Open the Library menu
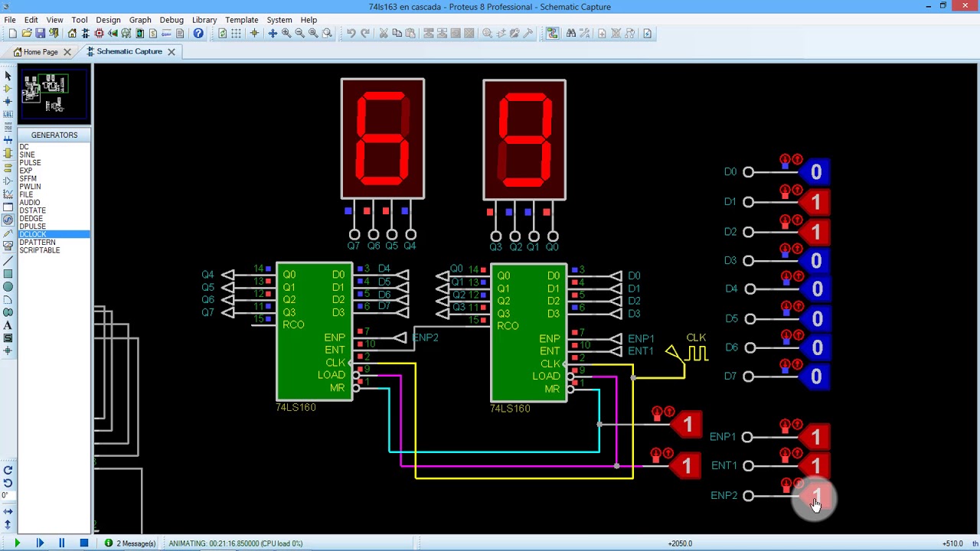The image size is (980, 551). point(204,20)
